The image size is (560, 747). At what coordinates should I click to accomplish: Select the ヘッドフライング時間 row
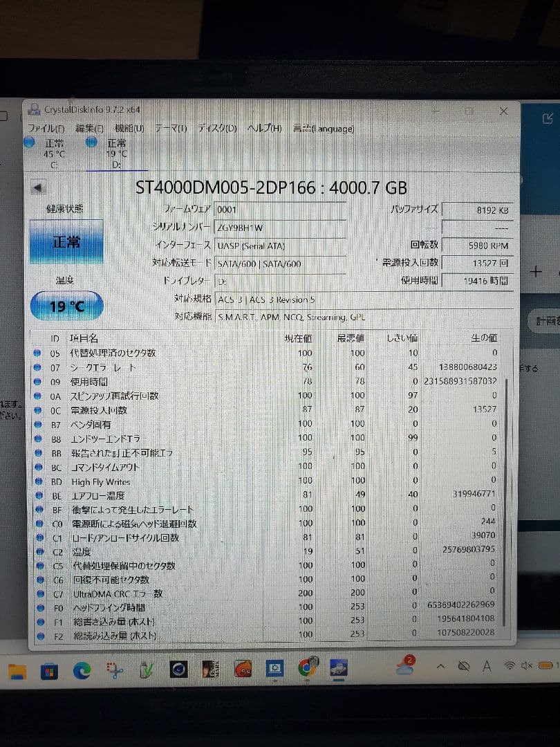point(267,607)
